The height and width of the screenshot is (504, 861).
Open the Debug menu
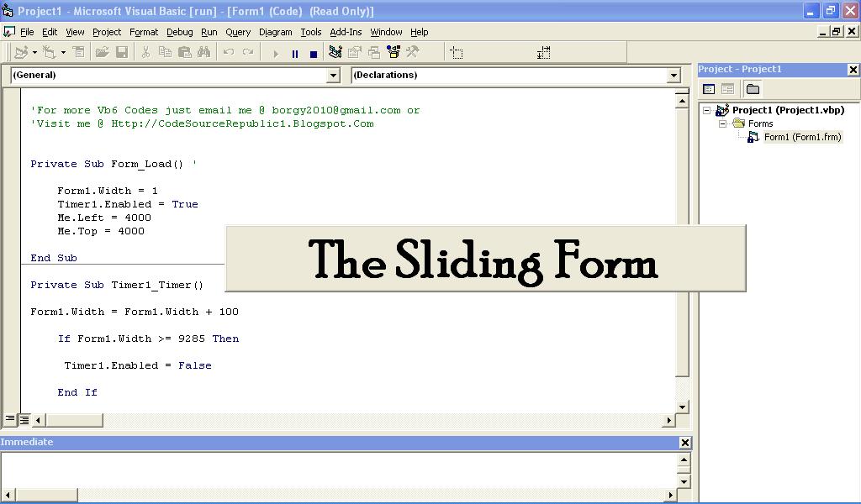[178, 32]
